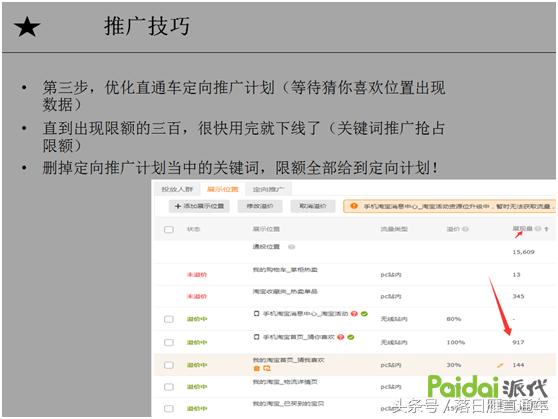The width and height of the screenshot is (558, 419).
Task: Click the 手机淘宝首页_猜你喜欢 placement name
Action: [x=299, y=337]
